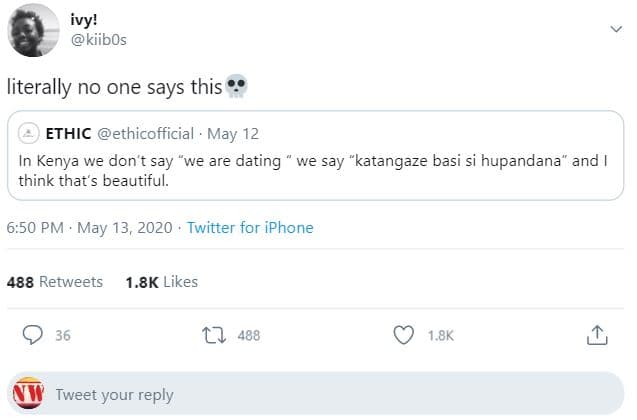Click the 6:50 PM May 13, 2020 timestamp
This screenshot has height=420, width=637.
click(x=88, y=228)
